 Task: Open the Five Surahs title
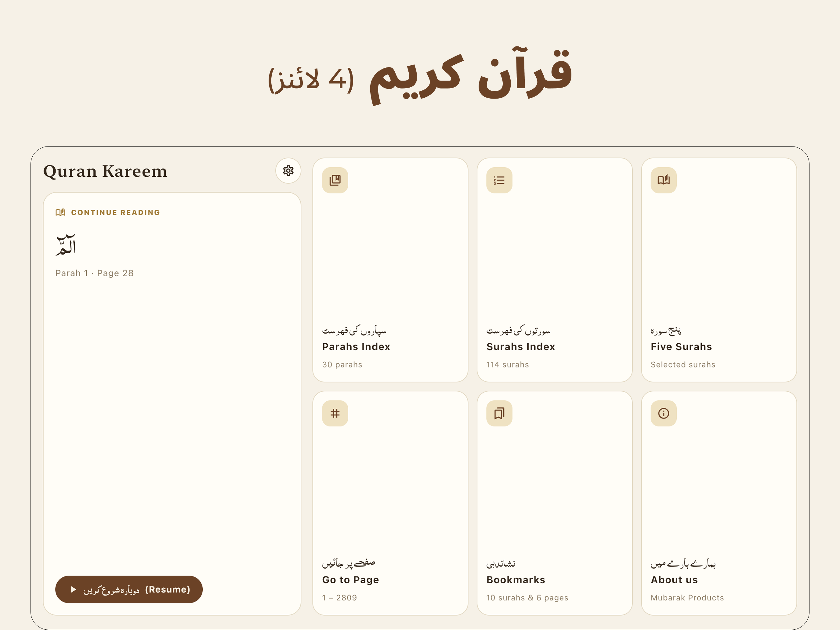(681, 347)
